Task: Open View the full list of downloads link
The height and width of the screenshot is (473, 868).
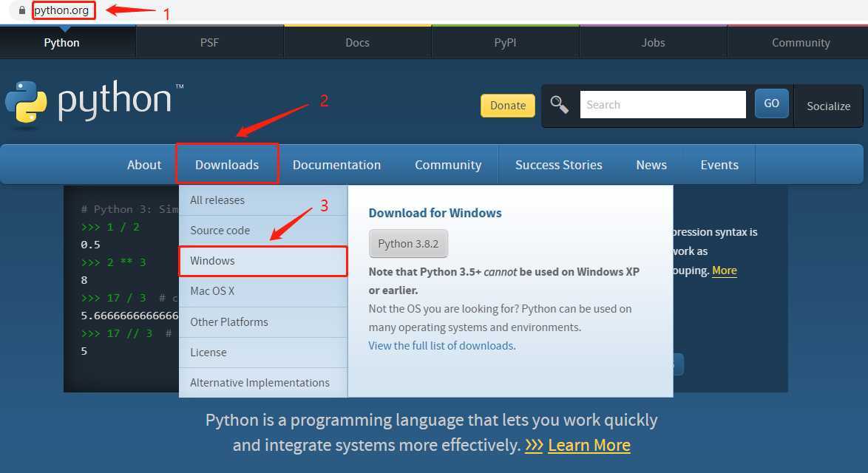Action: pos(441,346)
